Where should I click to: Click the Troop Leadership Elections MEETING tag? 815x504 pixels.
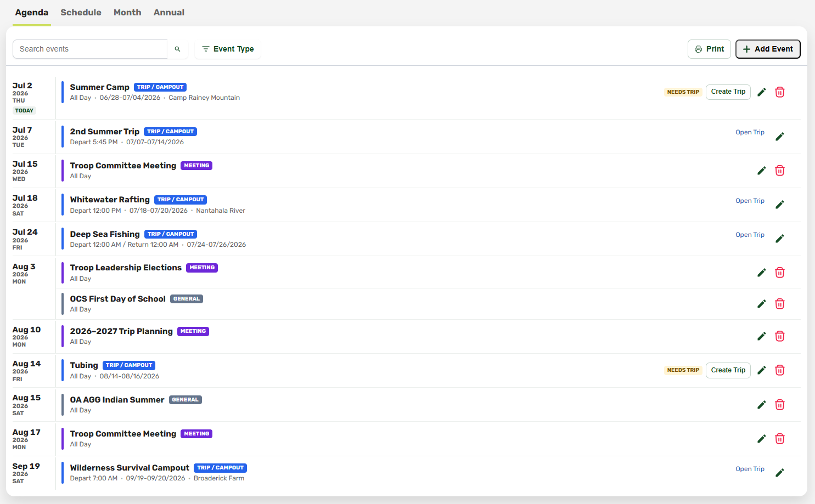202,268
